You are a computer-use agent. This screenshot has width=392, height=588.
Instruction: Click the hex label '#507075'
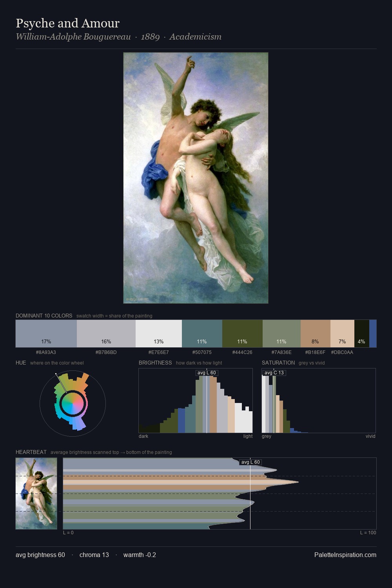tap(202, 352)
